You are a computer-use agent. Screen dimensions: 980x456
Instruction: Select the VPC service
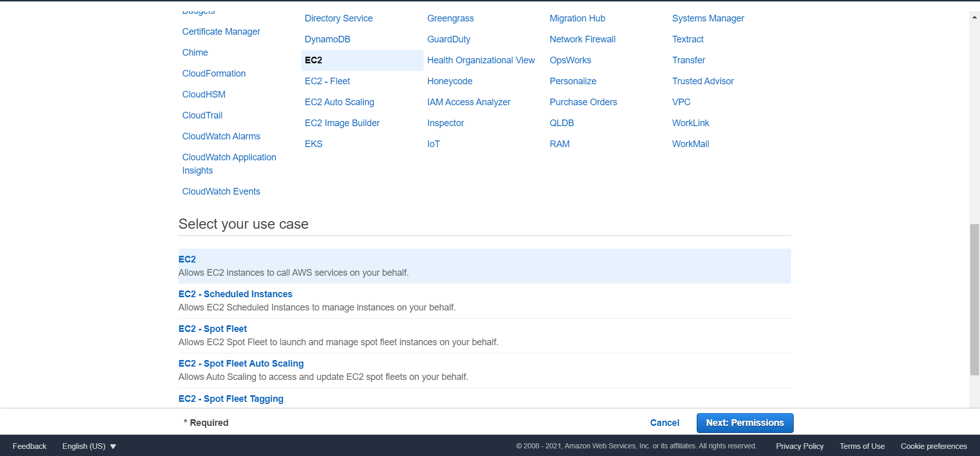click(x=681, y=102)
